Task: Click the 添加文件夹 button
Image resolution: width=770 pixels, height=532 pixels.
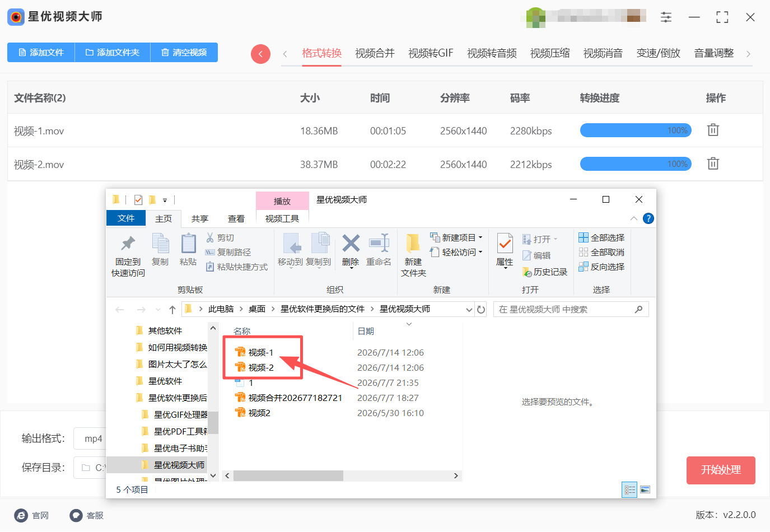Action: [x=113, y=52]
